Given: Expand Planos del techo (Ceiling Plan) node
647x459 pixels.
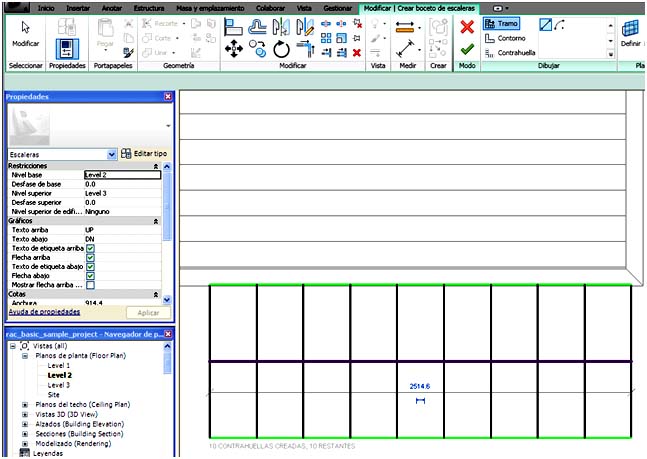Looking at the screenshot, I should (x=25, y=405).
